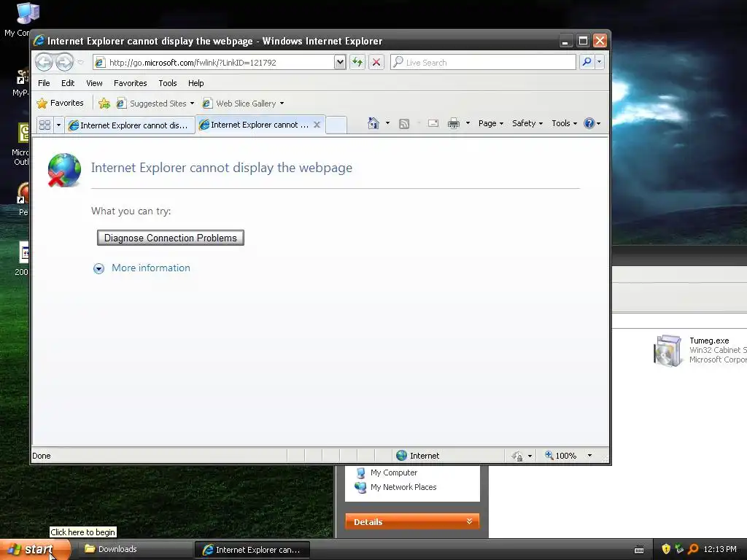Click the Protected Mode status icon
The image size is (747, 560).
pyautogui.click(x=517, y=456)
